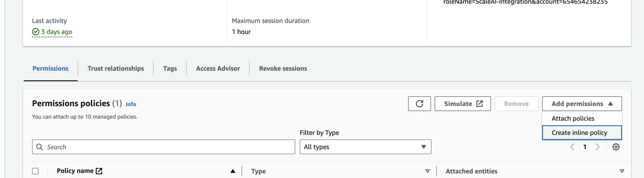This screenshot has width=644, height=178.
Task: Switch to the Trust relationships tab
Action: coord(115,69)
